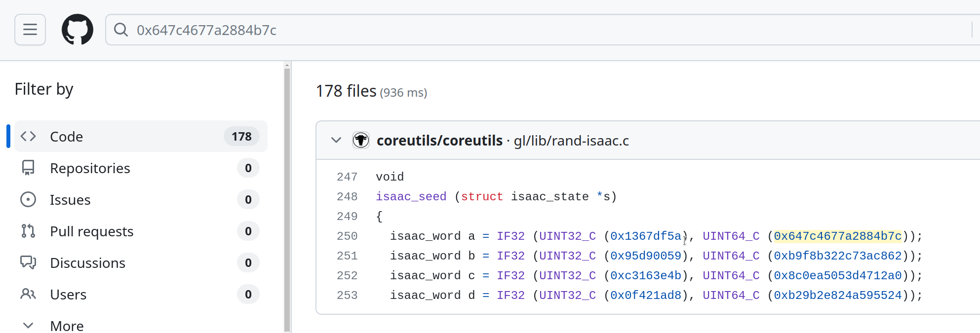This screenshot has height=333, width=980.
Task: Filter results by Repositories
Action: pyautogui.click(x=90, y=168)
